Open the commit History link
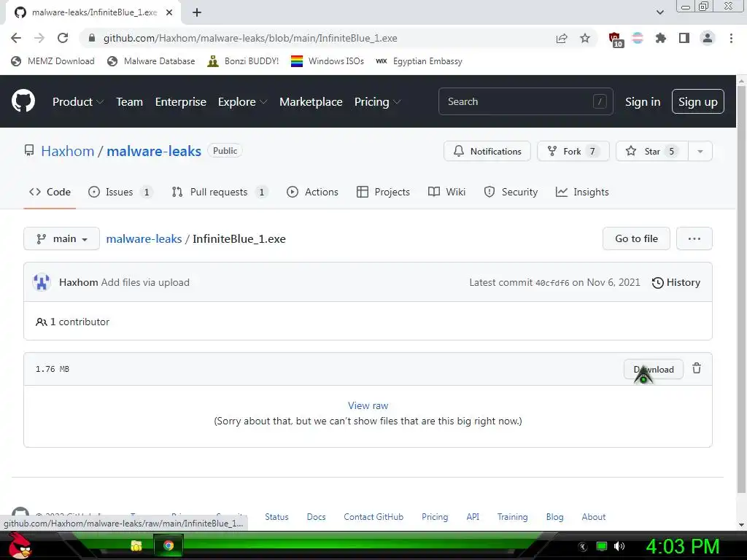Image resolution: width=747 pixels, height=560 pixels. 676,282
